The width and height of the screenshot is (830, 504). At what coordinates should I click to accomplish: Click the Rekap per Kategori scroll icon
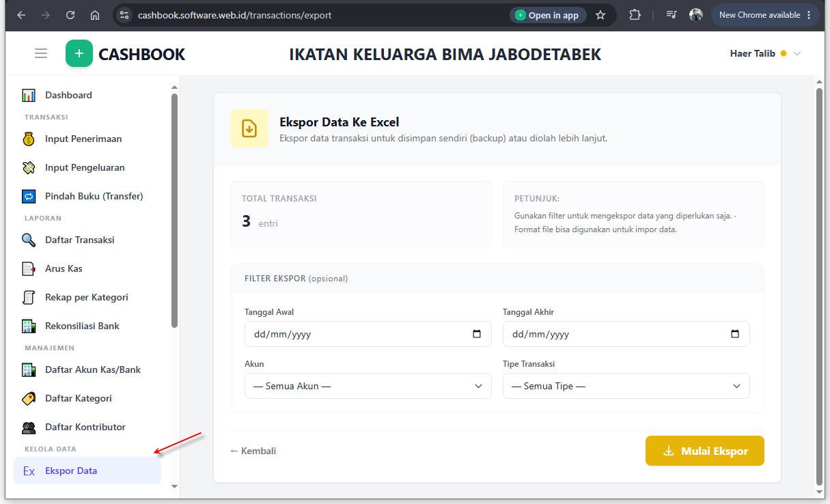(x=29, y=297)
